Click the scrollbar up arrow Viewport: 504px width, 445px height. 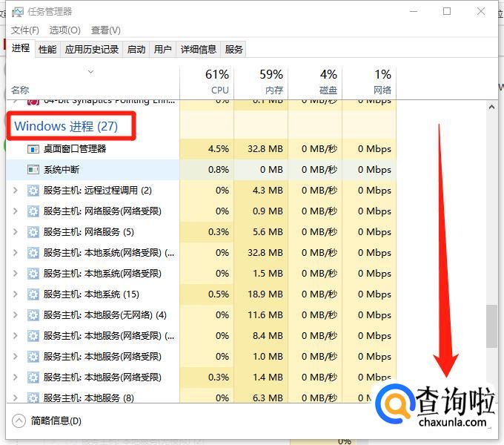491,107
